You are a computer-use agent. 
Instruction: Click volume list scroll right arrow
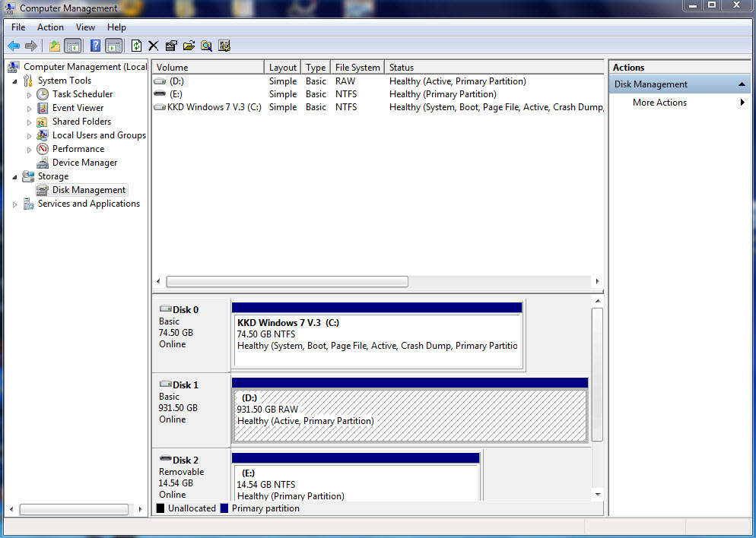click(x=597, y=281)
